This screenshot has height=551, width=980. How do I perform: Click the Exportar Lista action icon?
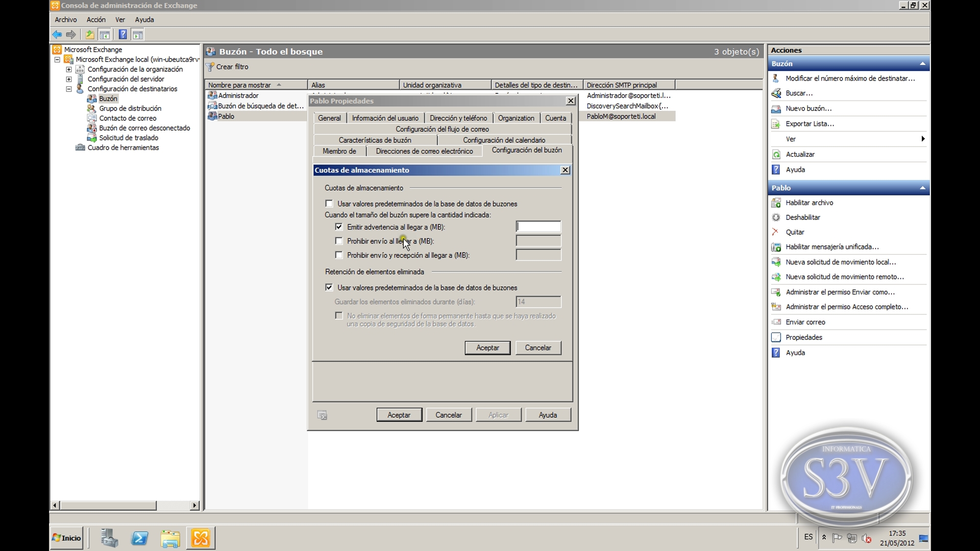(x=776, y=124)
